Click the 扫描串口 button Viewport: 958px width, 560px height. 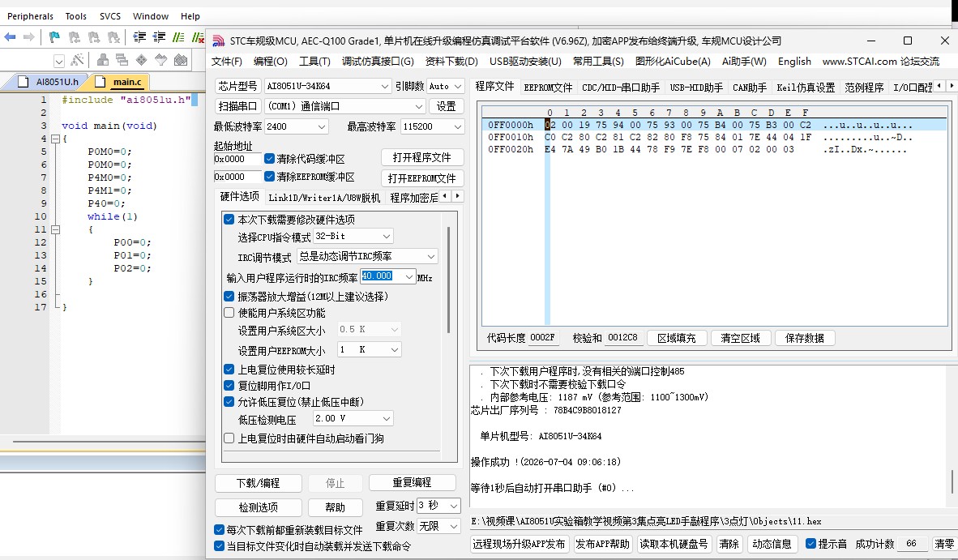[x=237, y=106]
